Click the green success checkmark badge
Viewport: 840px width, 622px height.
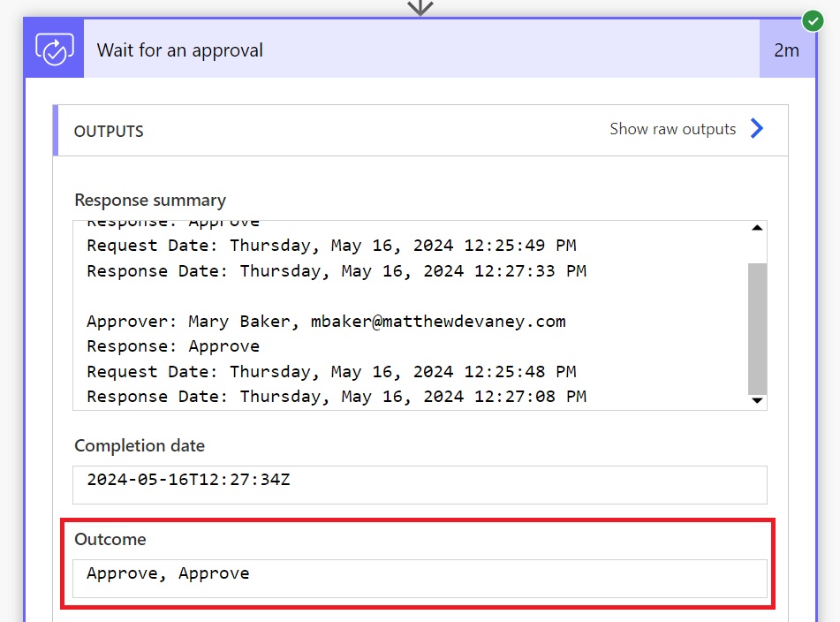[813, 20]
